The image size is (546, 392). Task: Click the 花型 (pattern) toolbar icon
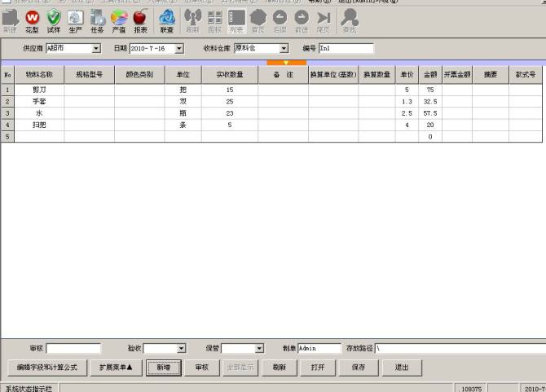click(32, 20)
